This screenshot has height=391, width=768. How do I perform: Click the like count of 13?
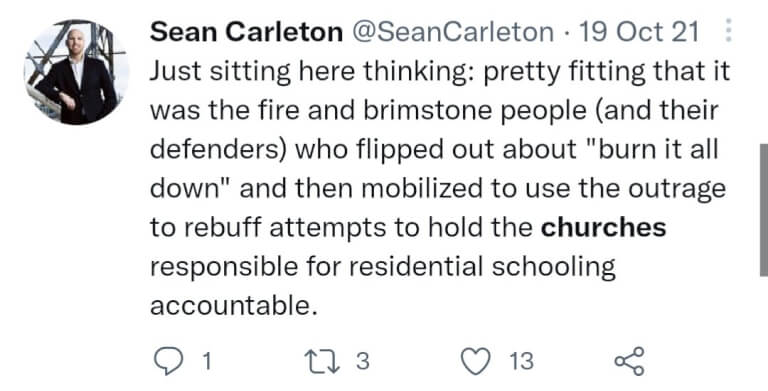pyautogui.click(x=521, y=362)
